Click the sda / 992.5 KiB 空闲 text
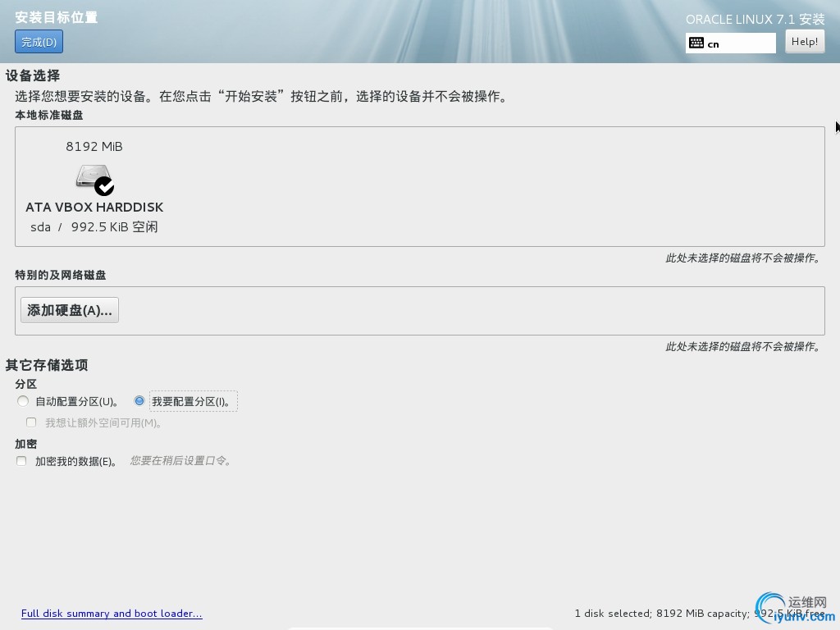The image size is (840, 630). click(x=94, y=227)
